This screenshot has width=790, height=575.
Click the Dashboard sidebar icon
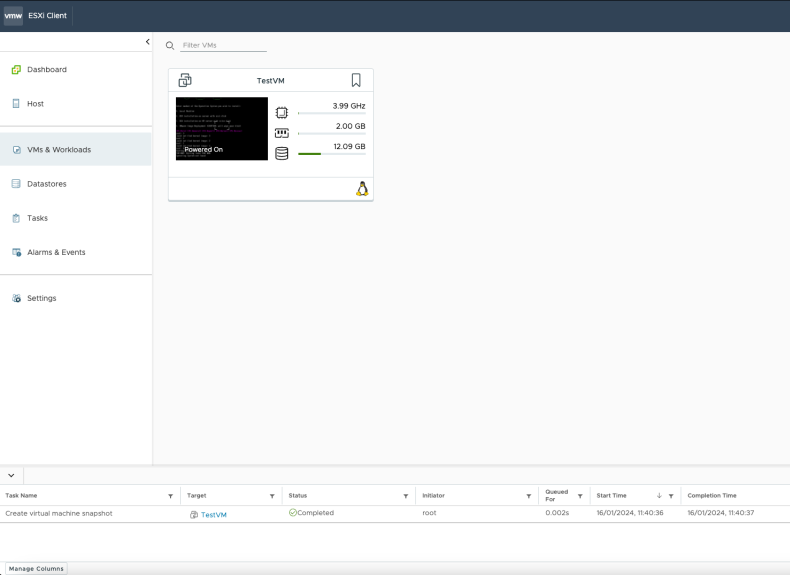coord(16,70)
